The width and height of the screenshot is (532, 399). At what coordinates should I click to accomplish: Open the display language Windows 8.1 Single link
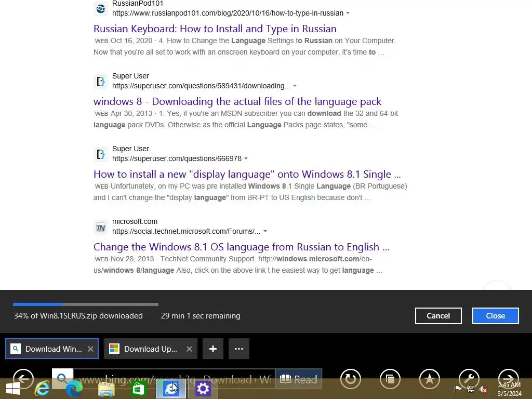[x=247, y=174]
